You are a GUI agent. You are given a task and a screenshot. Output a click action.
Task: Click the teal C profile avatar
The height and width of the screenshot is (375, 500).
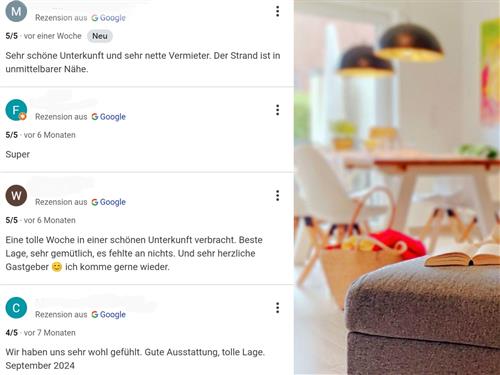(16, 308)
